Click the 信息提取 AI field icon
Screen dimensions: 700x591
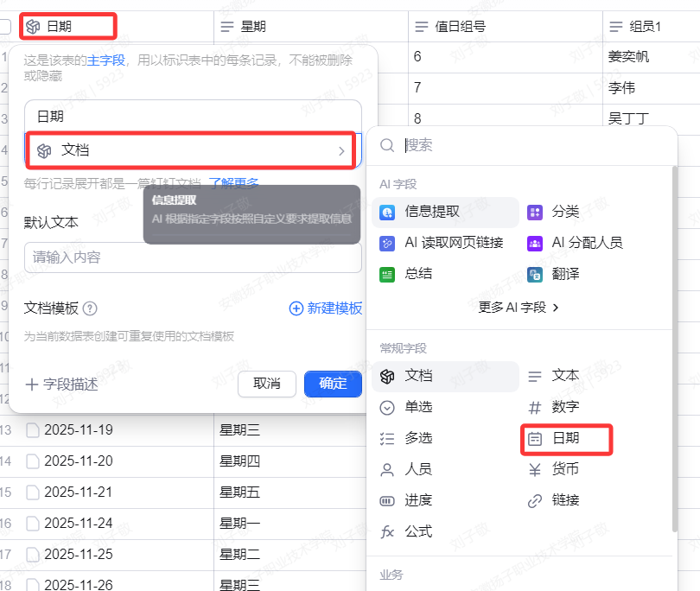click(387, 212)
